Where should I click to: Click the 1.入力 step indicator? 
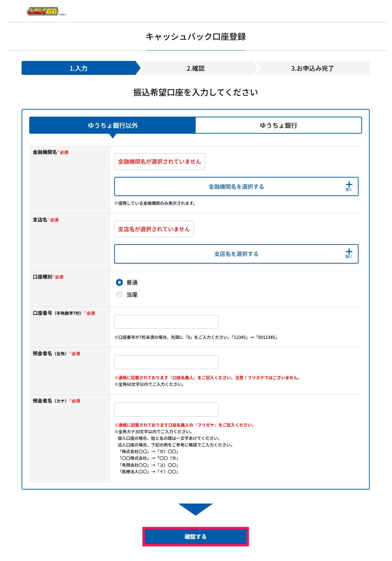pyautogui.click(x=79, y=68)
